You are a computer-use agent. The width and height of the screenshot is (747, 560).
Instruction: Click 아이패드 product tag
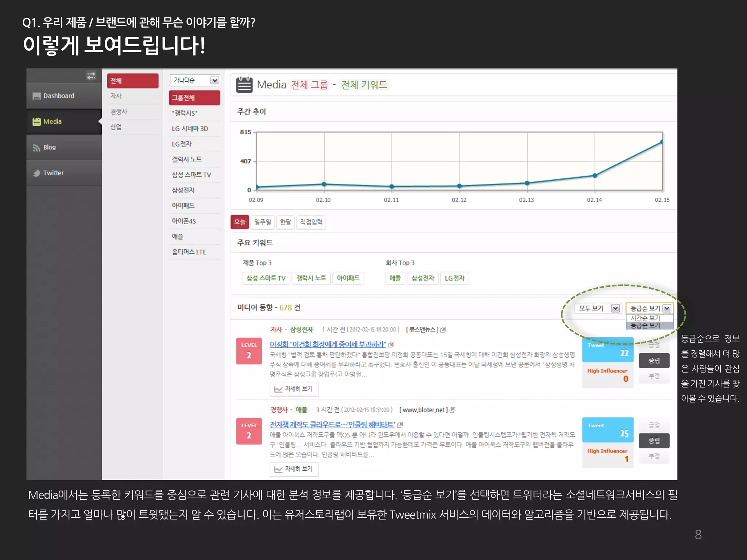click(348, 278)
